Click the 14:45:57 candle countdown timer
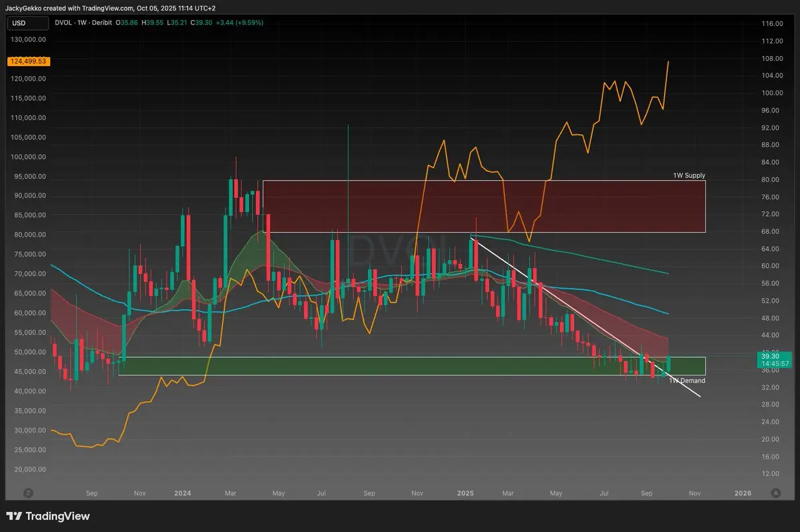 [774, 364]
